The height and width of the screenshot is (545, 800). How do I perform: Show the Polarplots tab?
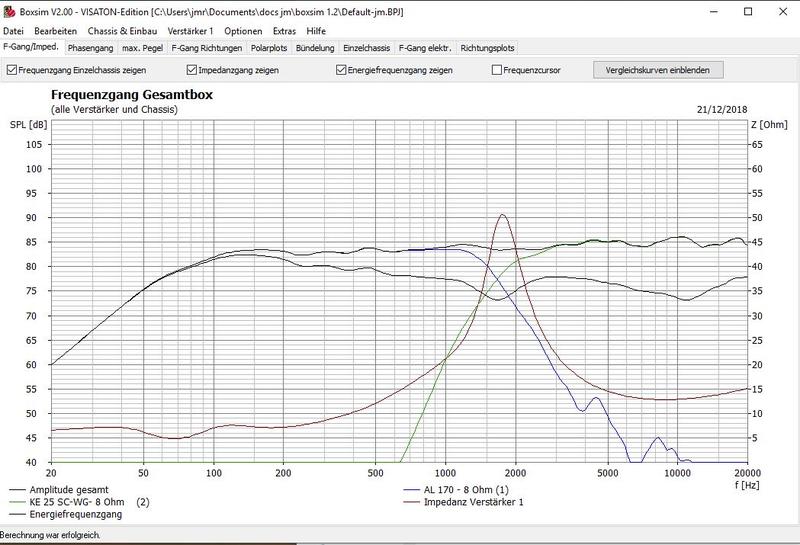tap(269, 47)
